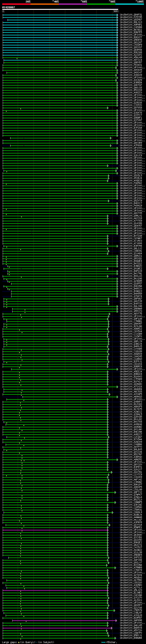The image size is (146, 644).
Task: Click label UniRef100_Q803R9
Action: tap(131, 143)
